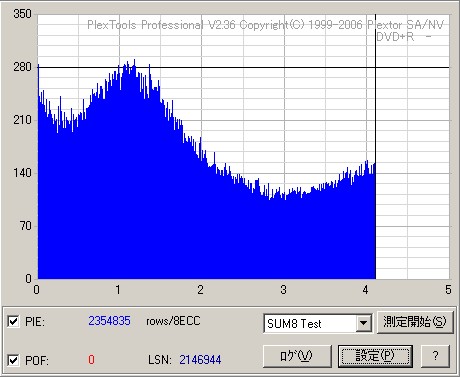The width and height of the screenshot is (460, 377).
Task: Open the log with ログ(V) button
Action: pos(297,356)
